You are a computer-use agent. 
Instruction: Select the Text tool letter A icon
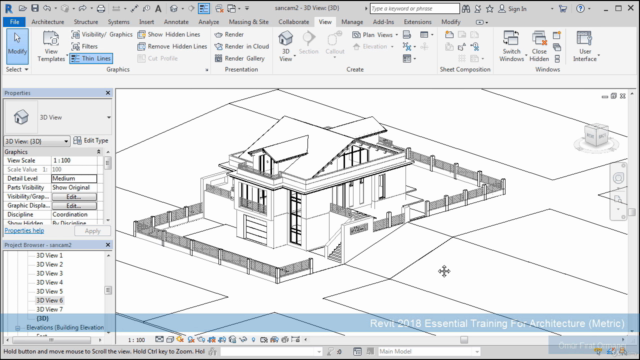pyautogui.click(x=158, y=8)
